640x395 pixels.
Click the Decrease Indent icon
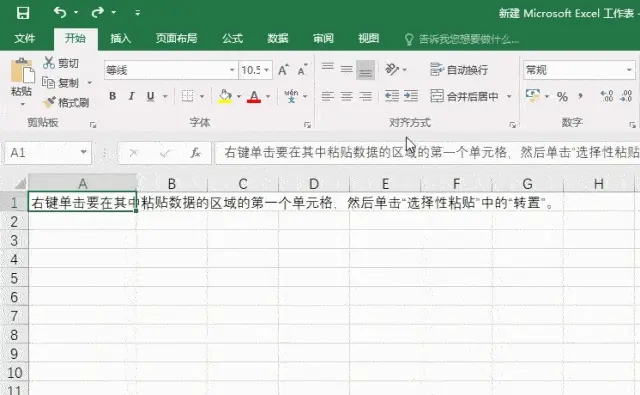(392, 96)
